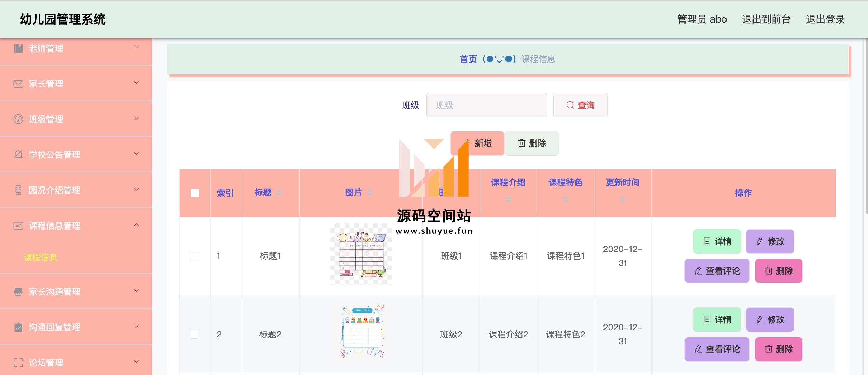The width and height of the screenshot is (868, 375).
Task: Click pencil icon on 标题2 修改 button
Action: click(760, 320)
